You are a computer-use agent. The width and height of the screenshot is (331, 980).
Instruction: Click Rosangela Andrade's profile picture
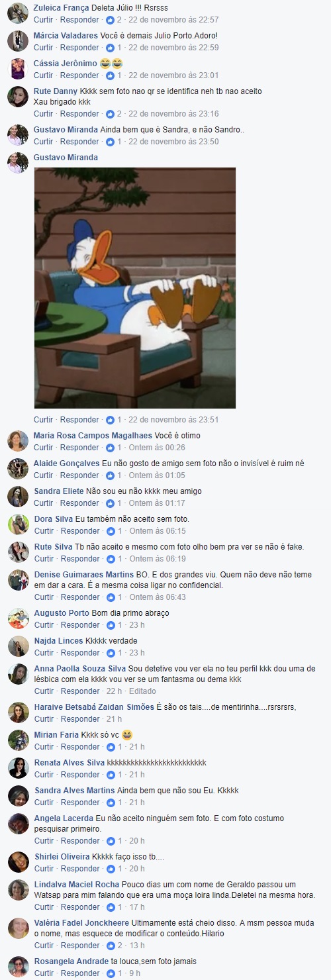(18, 967)
